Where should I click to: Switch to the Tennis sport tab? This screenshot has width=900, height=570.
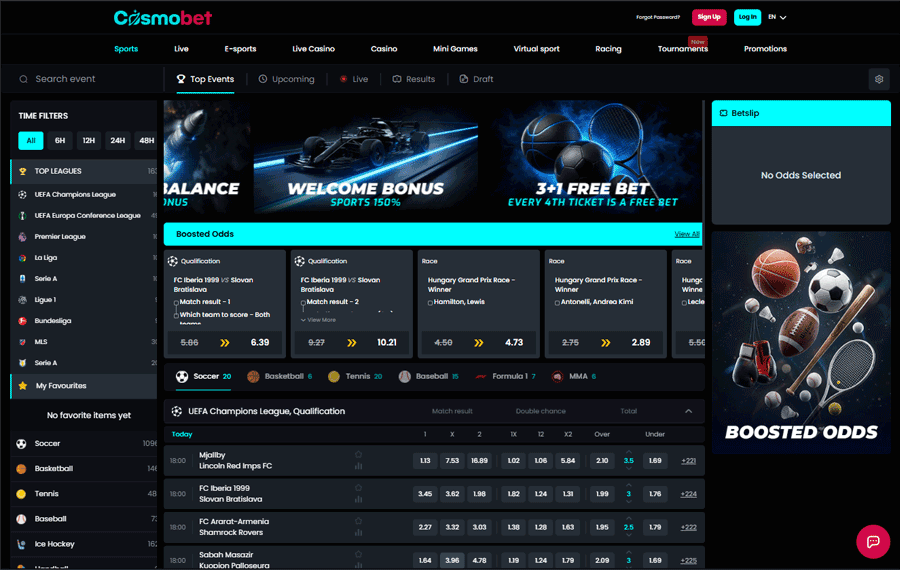pyautogui.click(x=355, y=377)
